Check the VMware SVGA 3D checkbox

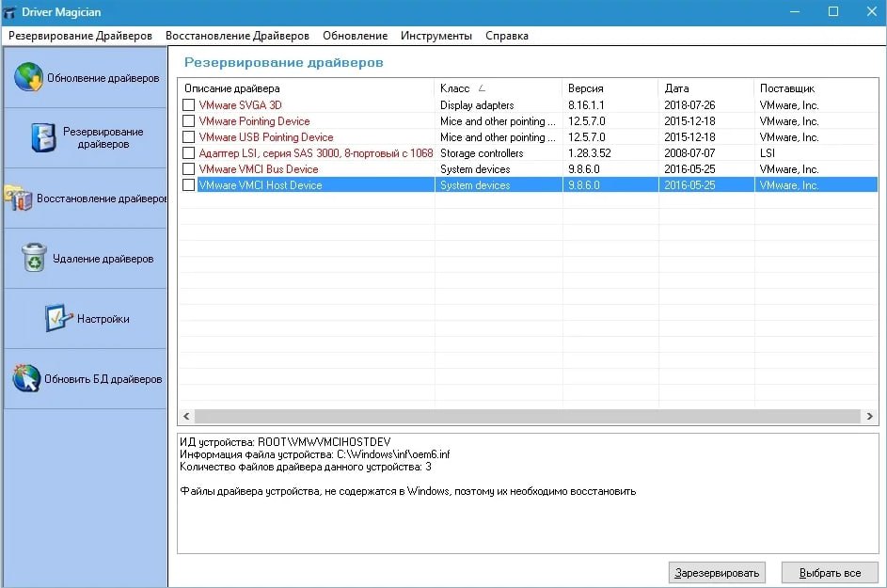coord(189,105)
